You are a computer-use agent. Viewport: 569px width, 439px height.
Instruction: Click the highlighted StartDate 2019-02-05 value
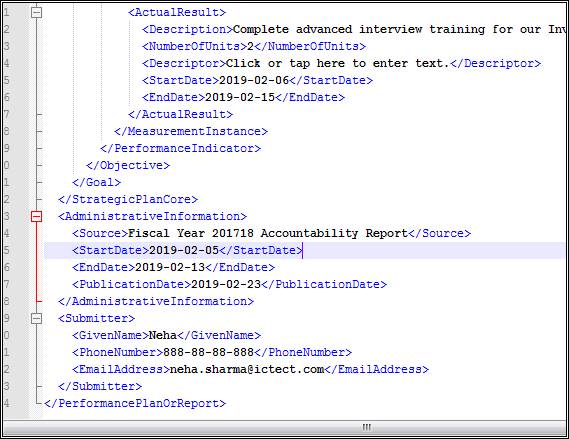pos(184,250)
